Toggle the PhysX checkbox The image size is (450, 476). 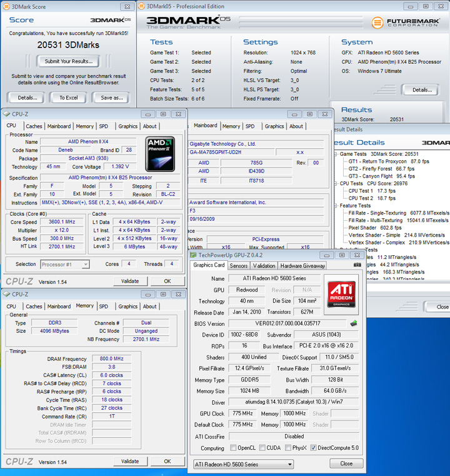click(x=288, y=448)
